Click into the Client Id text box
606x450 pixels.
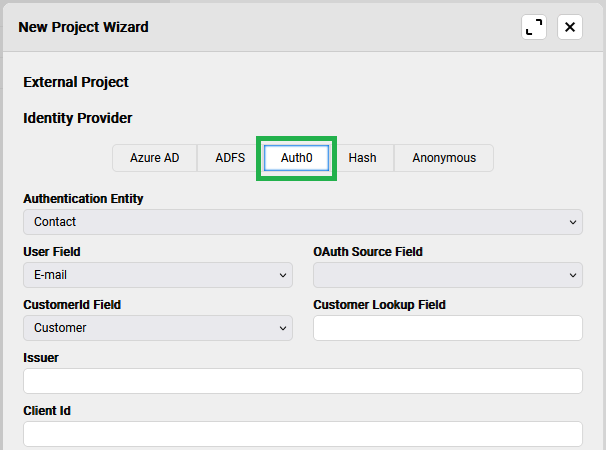[x=302, y=434]
